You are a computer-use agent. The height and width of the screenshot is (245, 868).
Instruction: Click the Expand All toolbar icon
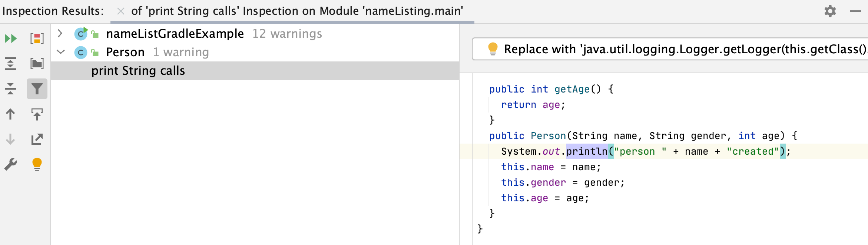[10, 64]
